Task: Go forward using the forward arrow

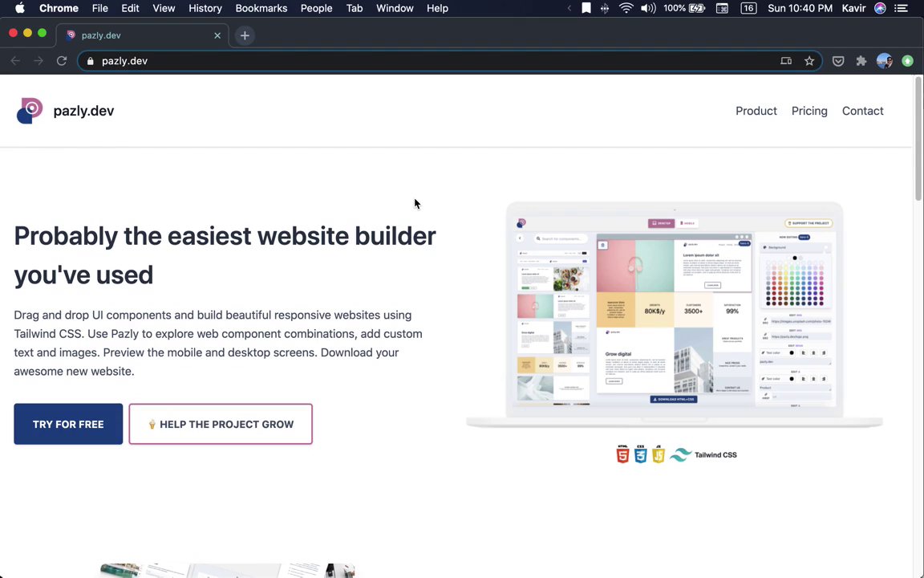Action: pos(38,61)
